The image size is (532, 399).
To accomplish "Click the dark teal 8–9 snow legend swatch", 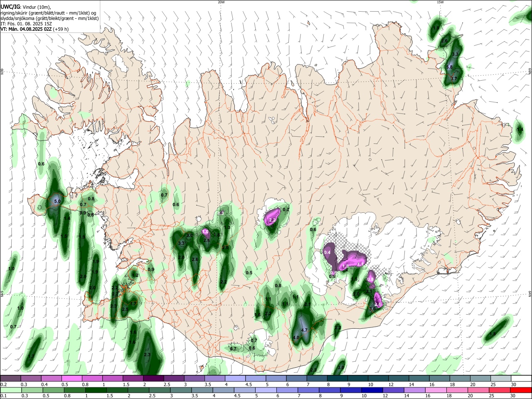I will coord(337,379).
